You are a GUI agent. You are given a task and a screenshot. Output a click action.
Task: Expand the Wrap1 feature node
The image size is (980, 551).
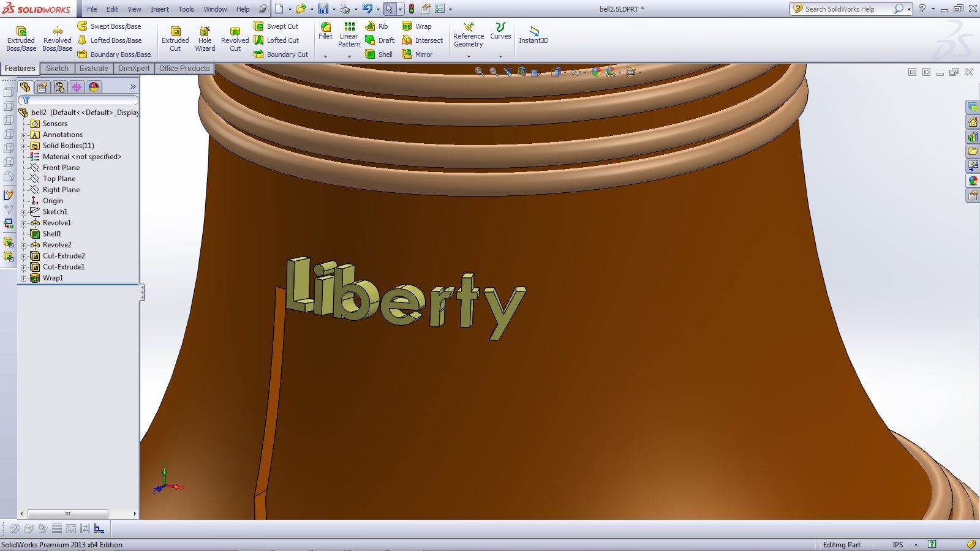[x=24, y=278]
